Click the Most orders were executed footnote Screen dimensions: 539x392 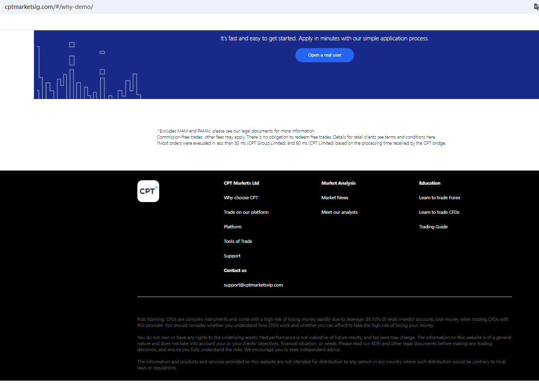pyautogui.click(x=301, y=143)
